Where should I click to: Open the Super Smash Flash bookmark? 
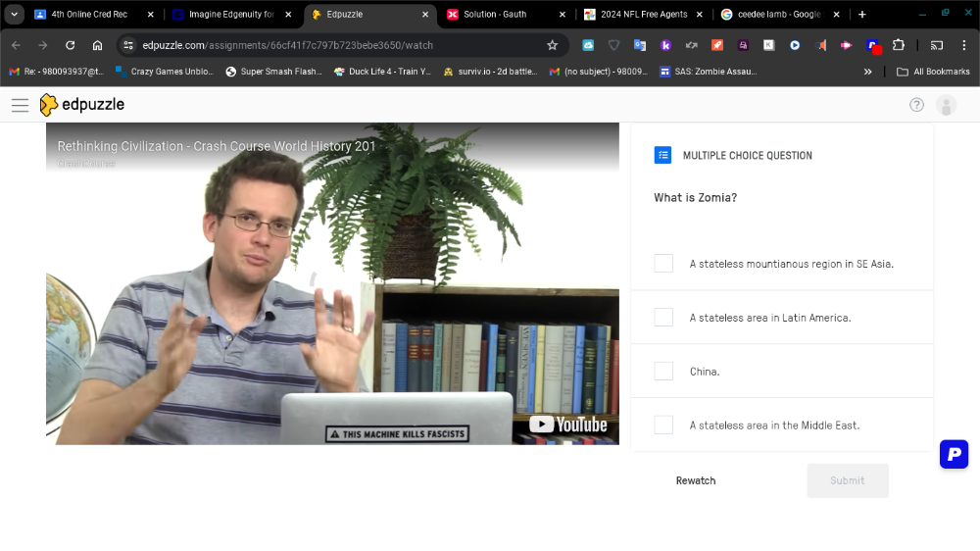pos(273,72)
